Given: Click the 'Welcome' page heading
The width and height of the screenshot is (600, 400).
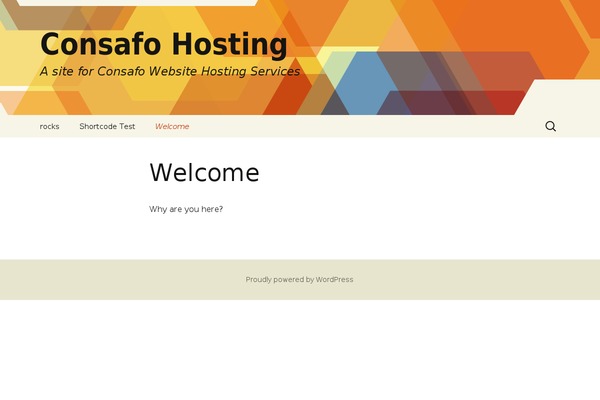Looking at the screenshot, I should [204, 172].
